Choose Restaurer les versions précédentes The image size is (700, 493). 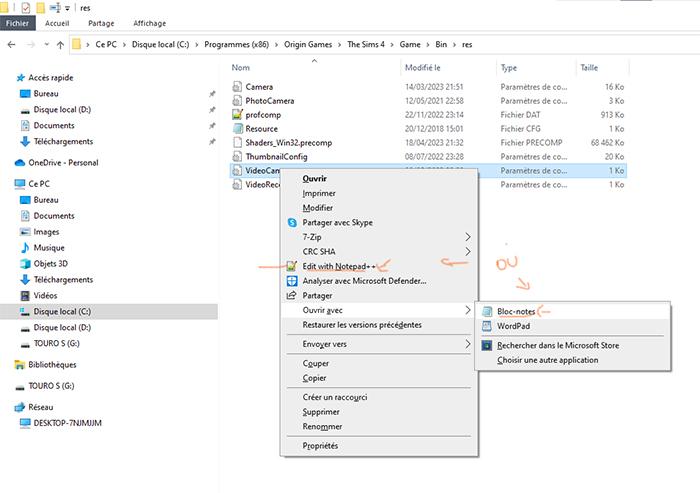pyautogui.click(x=362, y=325)
